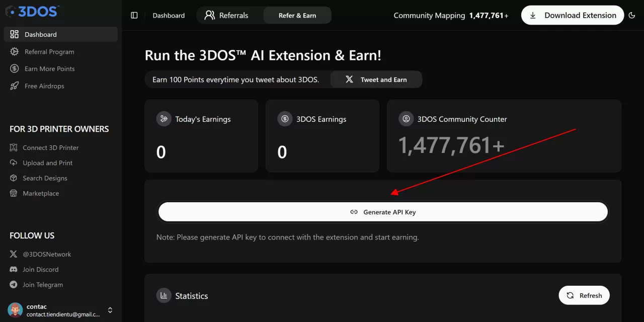
Task: Click the X icon beside @3DOSNetwork
Action: (x=14, y=254)
